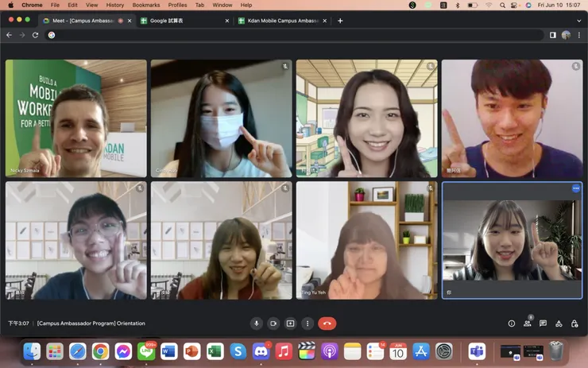Open PowerPoint from the Dock

(192, 351)
